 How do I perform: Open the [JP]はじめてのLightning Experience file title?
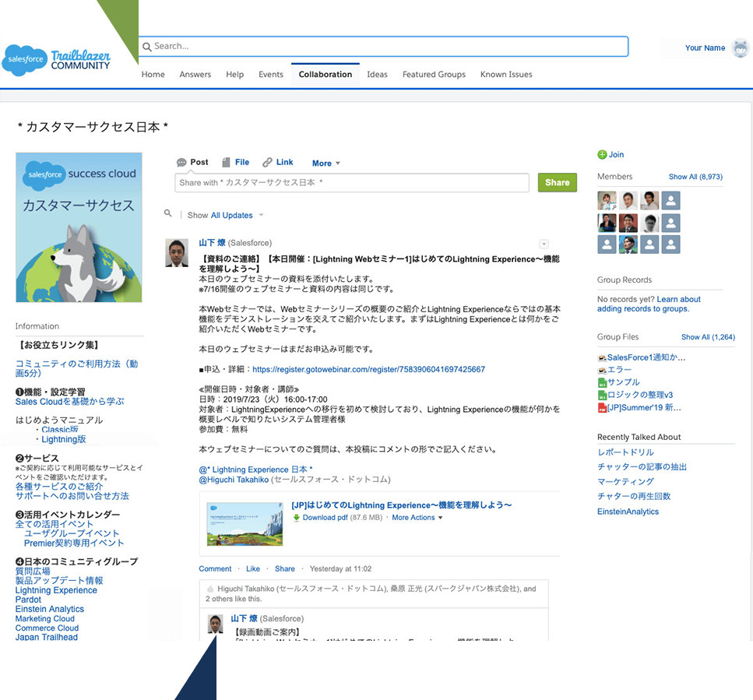pyautogui.click(x=402, y=505)
